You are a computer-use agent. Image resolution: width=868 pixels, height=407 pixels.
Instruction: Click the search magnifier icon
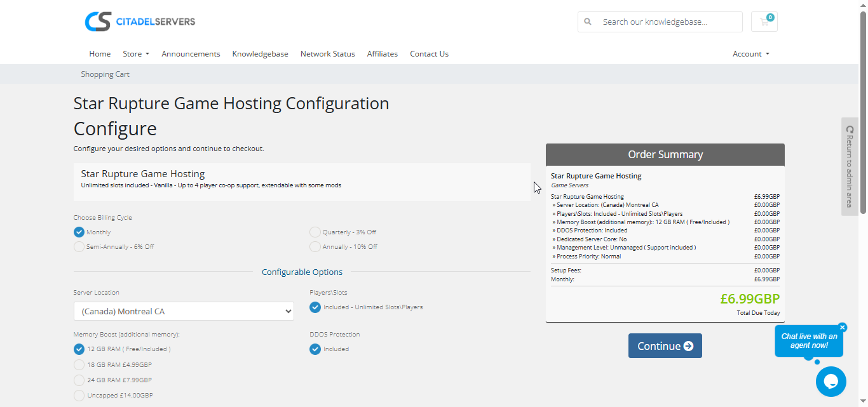[588, 22]
